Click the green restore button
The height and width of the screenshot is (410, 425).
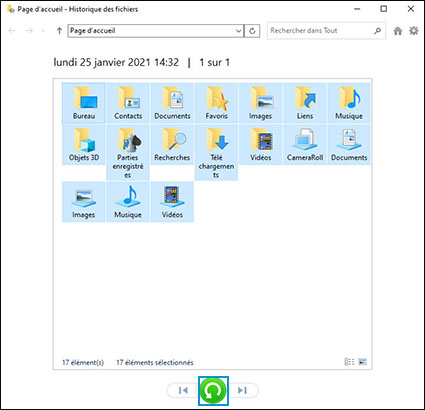pyautogui.click(x=213, y=391)
